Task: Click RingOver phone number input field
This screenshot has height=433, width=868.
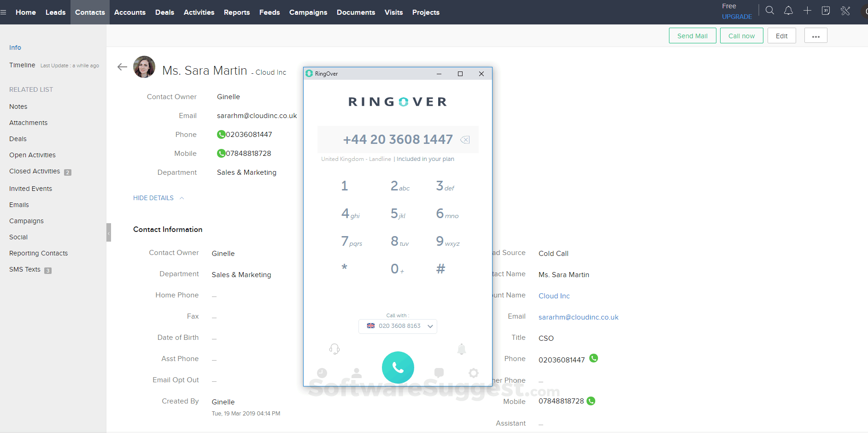Action: coord(398,139)
